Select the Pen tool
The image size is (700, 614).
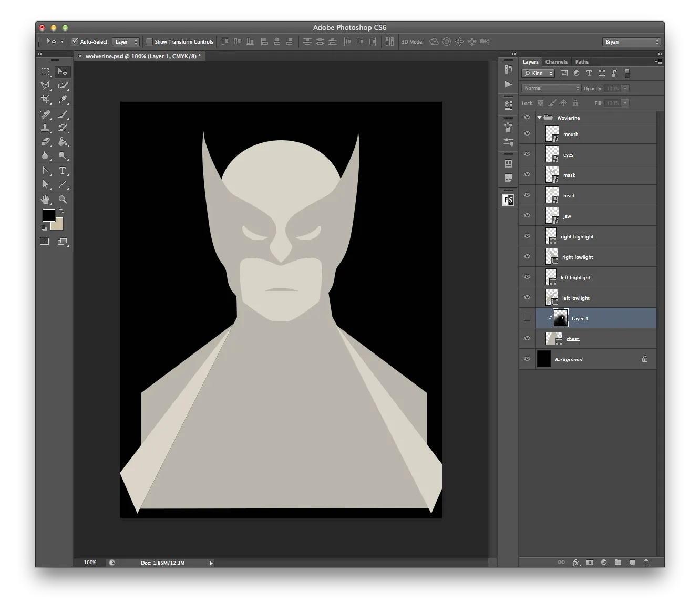coord(46,171)
